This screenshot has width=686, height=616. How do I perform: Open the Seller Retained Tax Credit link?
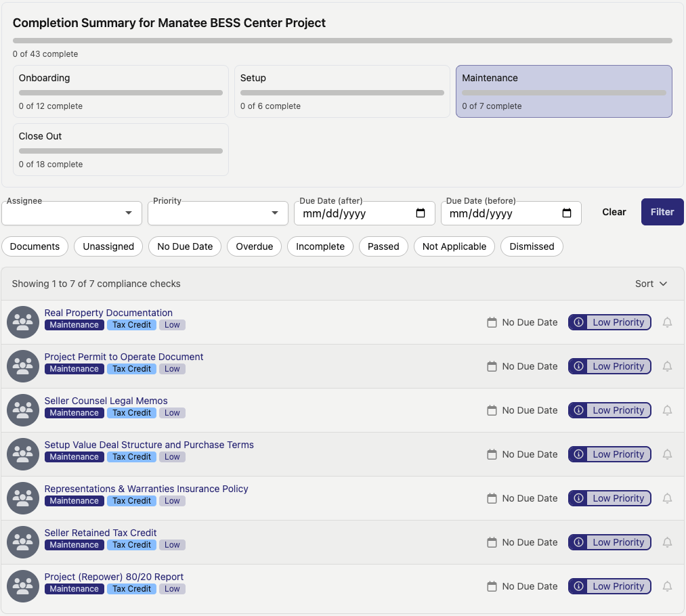(100, 533)
